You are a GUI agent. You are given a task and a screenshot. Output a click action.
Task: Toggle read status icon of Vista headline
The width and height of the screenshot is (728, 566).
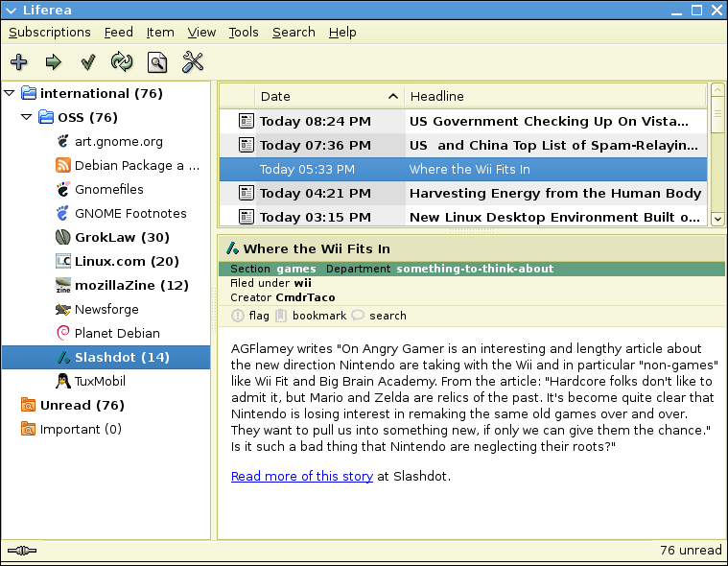click(247, 121)
